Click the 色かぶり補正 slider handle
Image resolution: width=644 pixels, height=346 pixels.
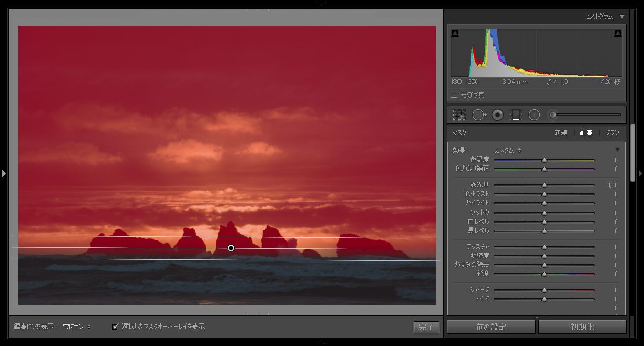(x=544, y=169)
